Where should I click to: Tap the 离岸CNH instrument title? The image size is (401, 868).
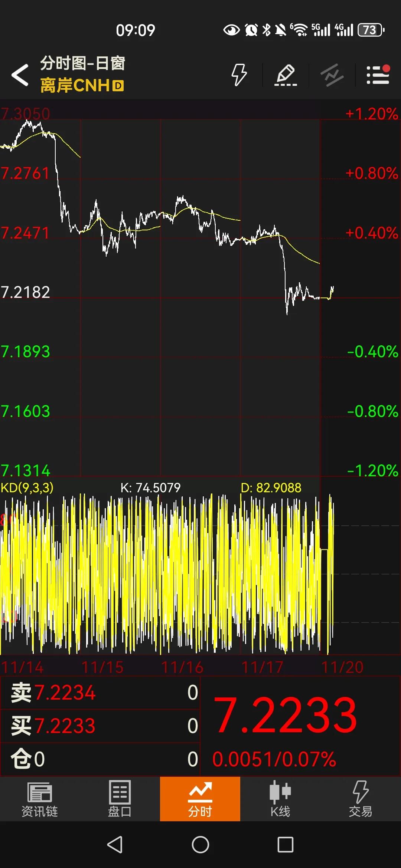tap(82, 85)
